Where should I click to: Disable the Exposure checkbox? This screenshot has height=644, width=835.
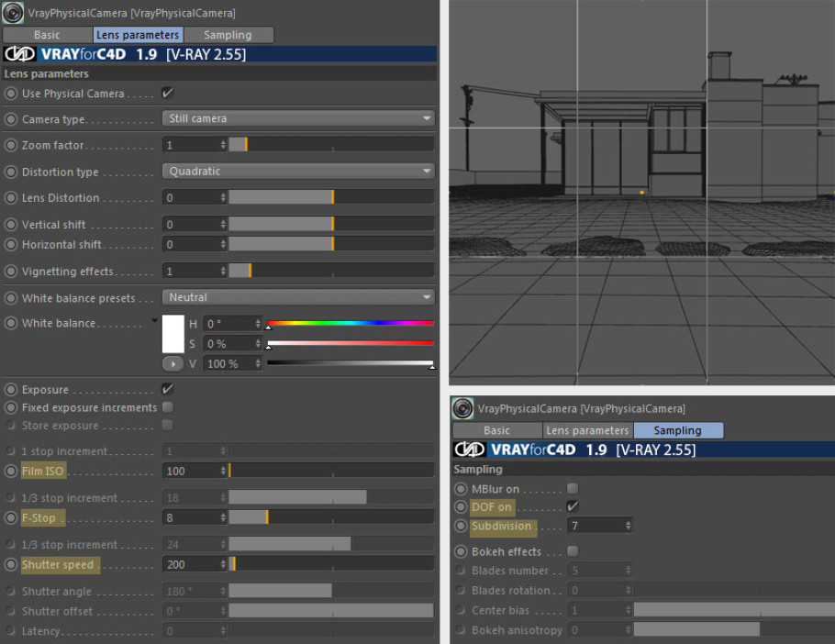pos(167,389)
